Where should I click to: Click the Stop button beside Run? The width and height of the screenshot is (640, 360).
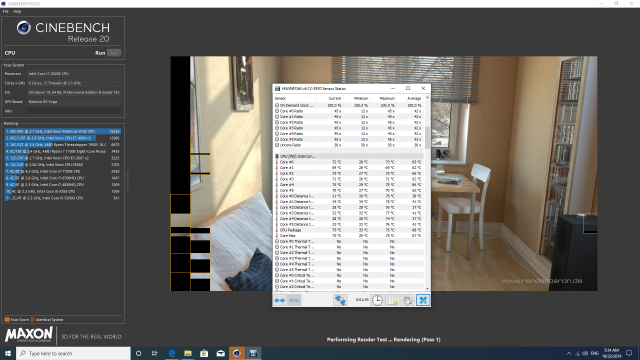click(x=114, y=53)
